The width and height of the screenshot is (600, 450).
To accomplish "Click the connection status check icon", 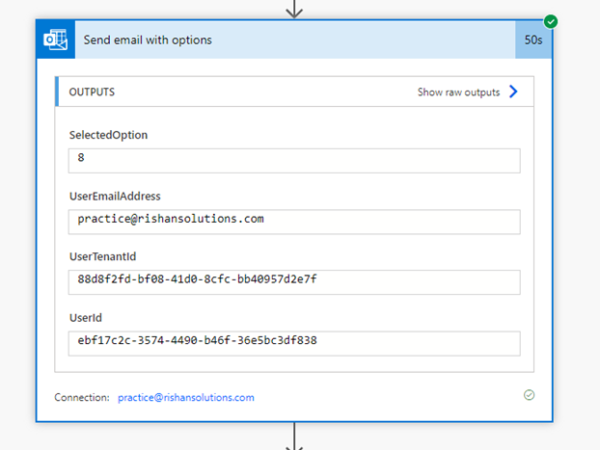I will [529, 395].
